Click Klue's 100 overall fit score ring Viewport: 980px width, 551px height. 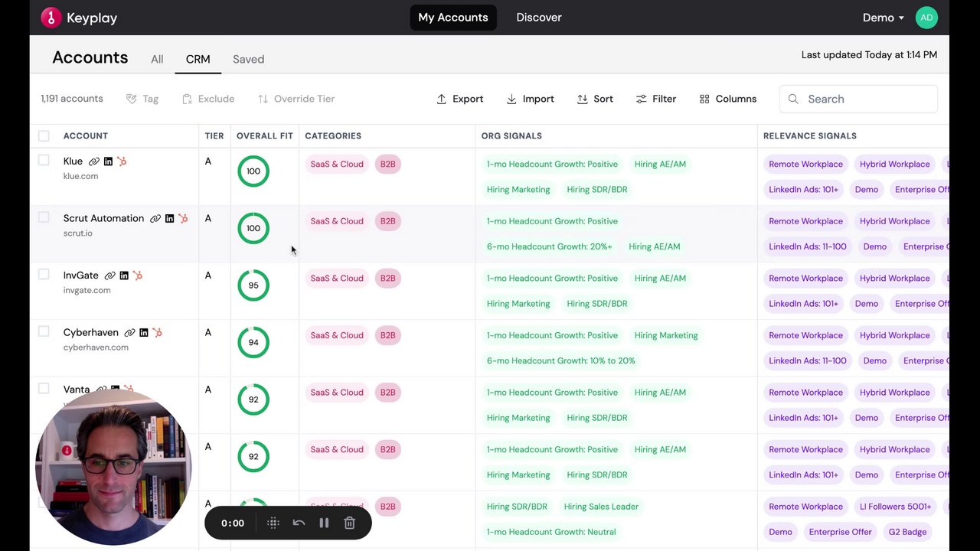tap(253, 171)
